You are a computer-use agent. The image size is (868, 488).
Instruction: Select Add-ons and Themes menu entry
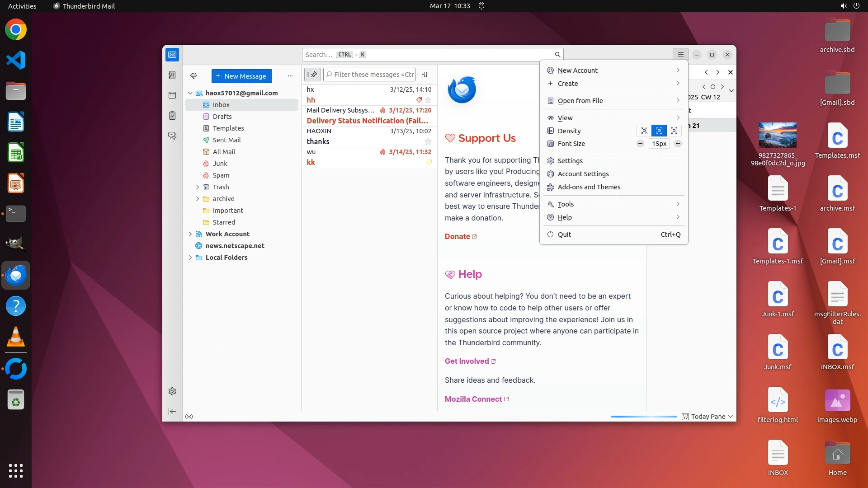589,187
